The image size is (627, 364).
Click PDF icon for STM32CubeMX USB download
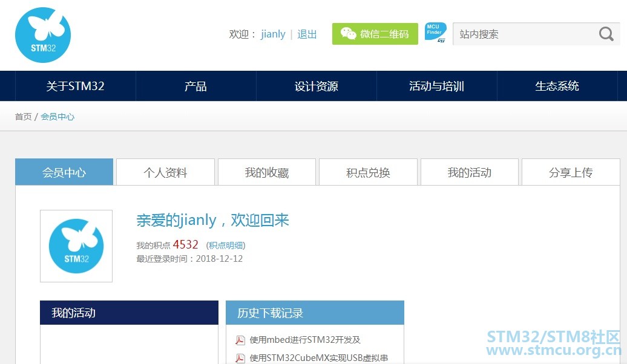(240, 359)
